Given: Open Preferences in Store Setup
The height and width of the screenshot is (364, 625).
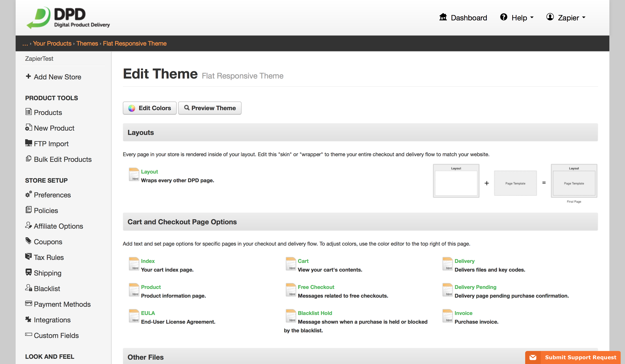Looking at the screenshot, I should tap(52, 195).
